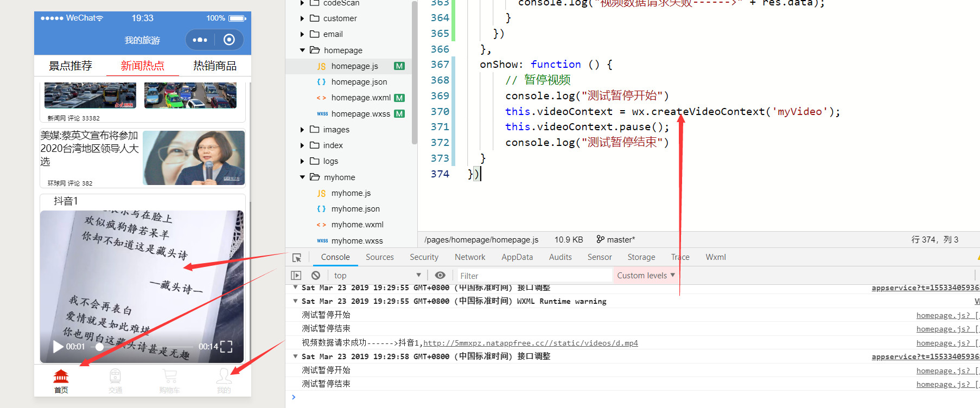Enter fullscreen on the video player

click(226, 347)
